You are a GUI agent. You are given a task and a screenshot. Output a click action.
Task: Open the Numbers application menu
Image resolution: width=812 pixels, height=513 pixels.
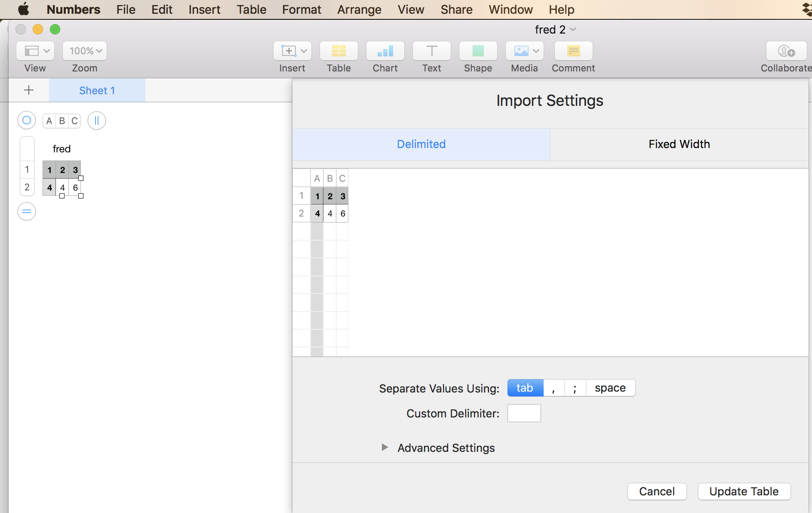[74, 9]
